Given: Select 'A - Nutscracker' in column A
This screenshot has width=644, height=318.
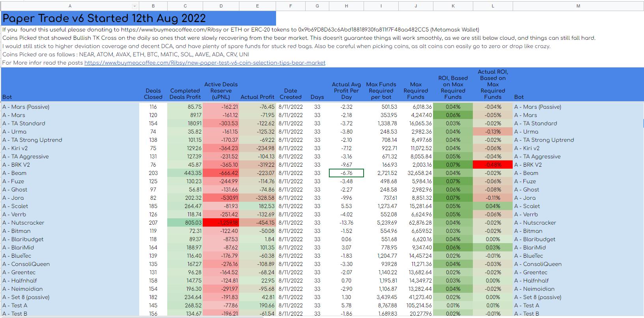Looking at the screenshot, I should 70,223.
